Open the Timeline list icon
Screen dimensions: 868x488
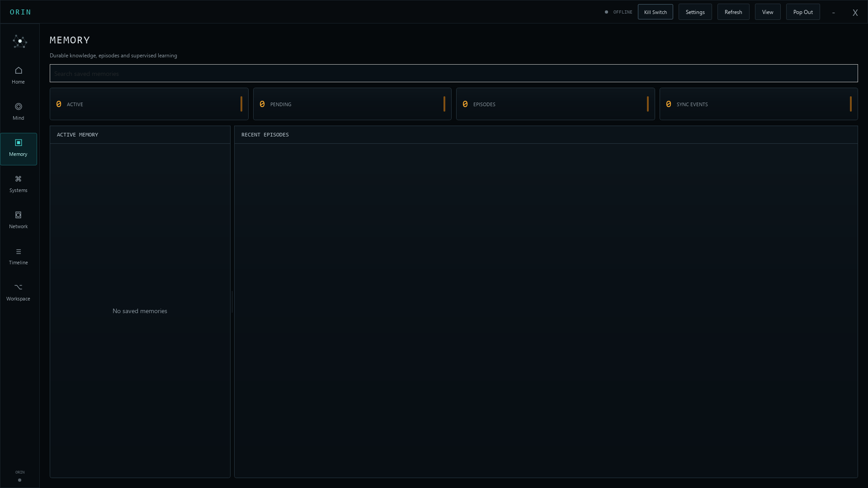tap(19, 252)
